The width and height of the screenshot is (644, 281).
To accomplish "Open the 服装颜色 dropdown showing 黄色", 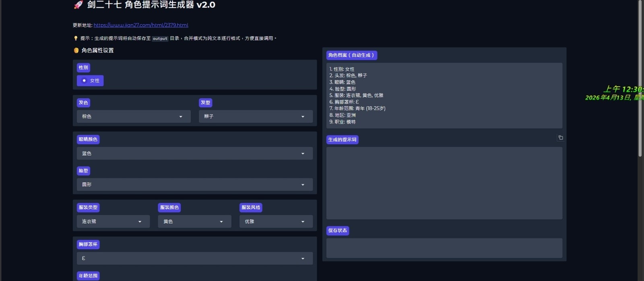I will pos(195,221).
